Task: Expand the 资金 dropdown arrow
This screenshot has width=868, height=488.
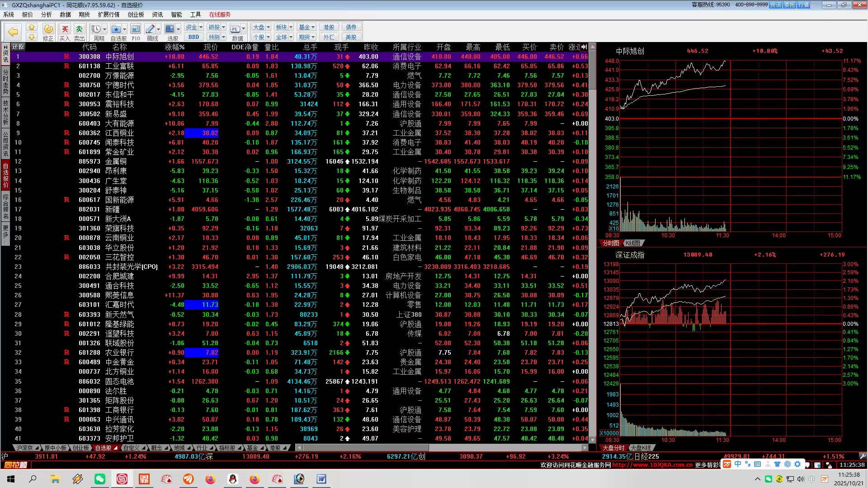Action: click(x=201, y=27)
